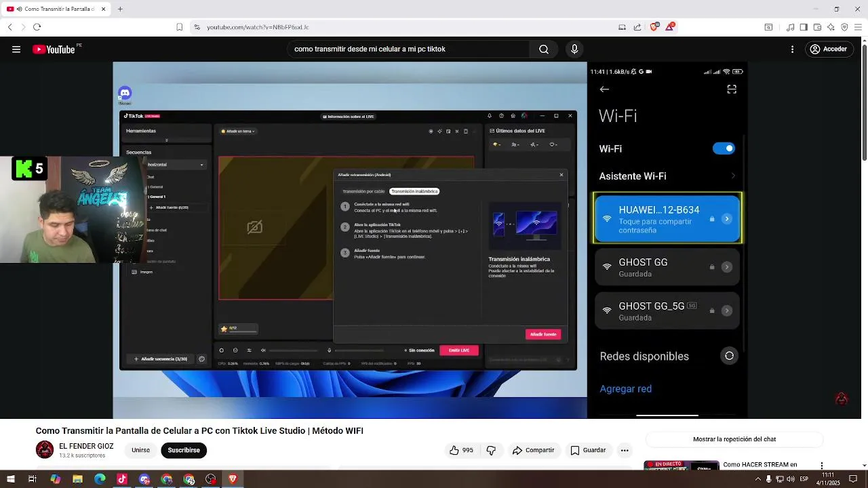
Task: Open the Como HACER STREAM video thumbnail
Action: coord(681,466)
